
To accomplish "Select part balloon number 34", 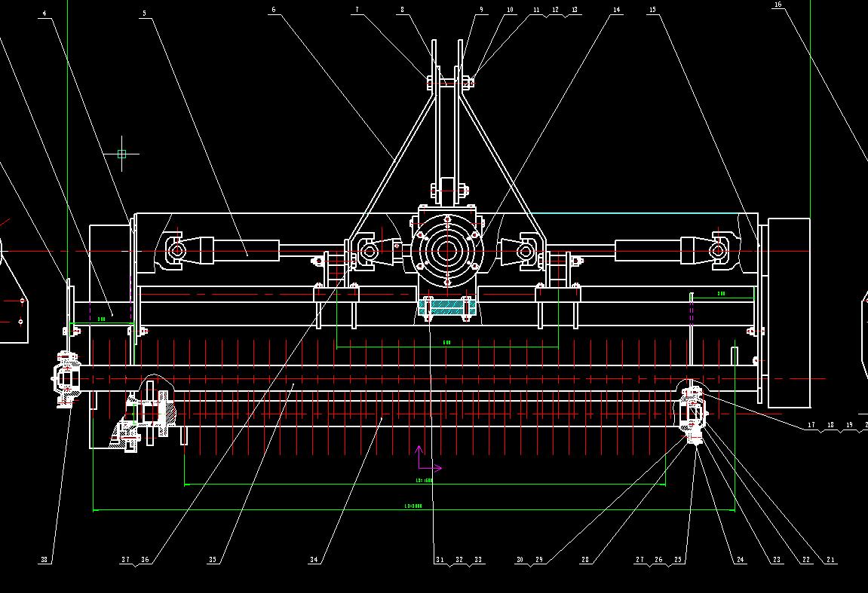I will (314, 559).
